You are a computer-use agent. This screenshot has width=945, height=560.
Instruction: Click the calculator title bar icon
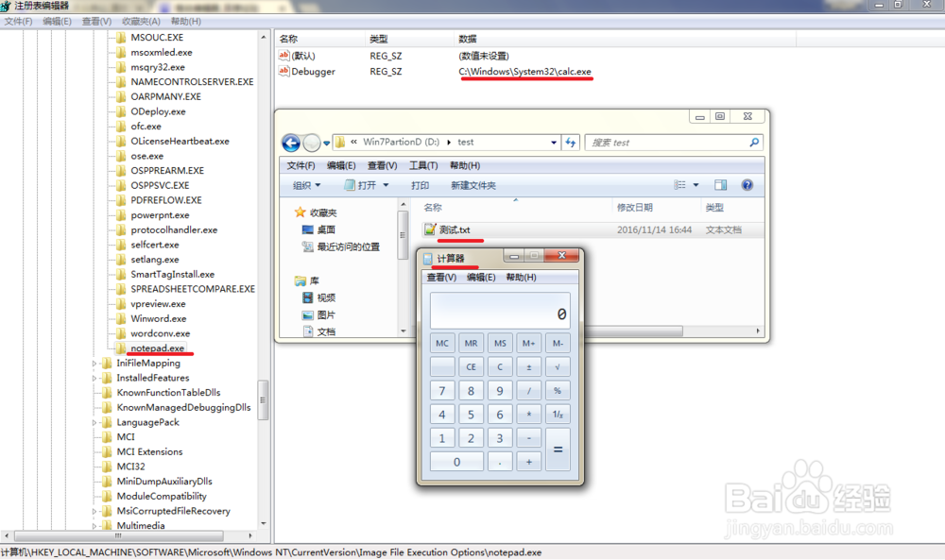(428, 259)
